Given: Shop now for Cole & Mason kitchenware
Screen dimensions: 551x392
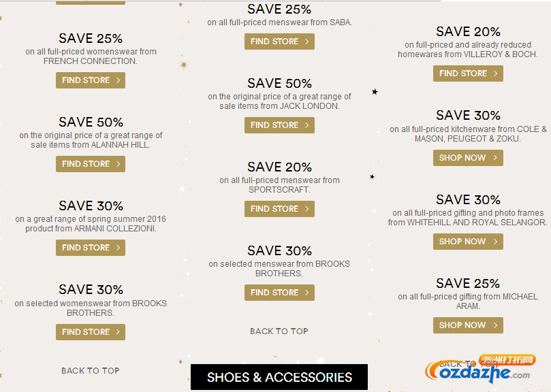Looking at the screenshot, I should click(x=468, y=158).
